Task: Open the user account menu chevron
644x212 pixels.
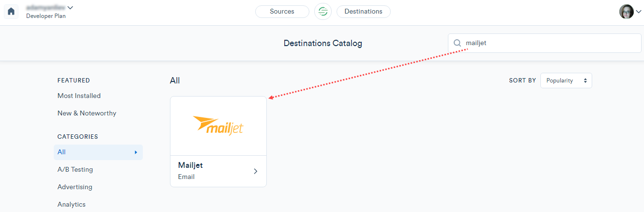Action: pyautogui.click(x=638, y=13)
